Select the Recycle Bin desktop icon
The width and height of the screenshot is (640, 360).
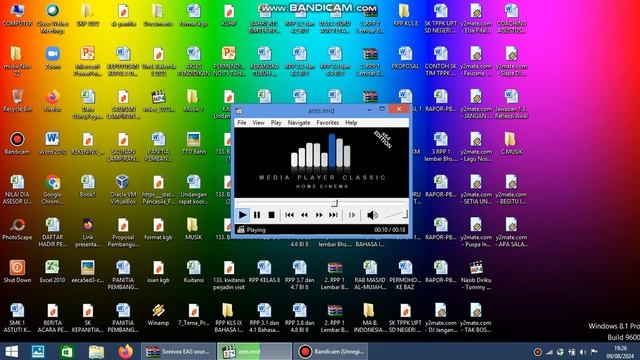pos(17,100)
